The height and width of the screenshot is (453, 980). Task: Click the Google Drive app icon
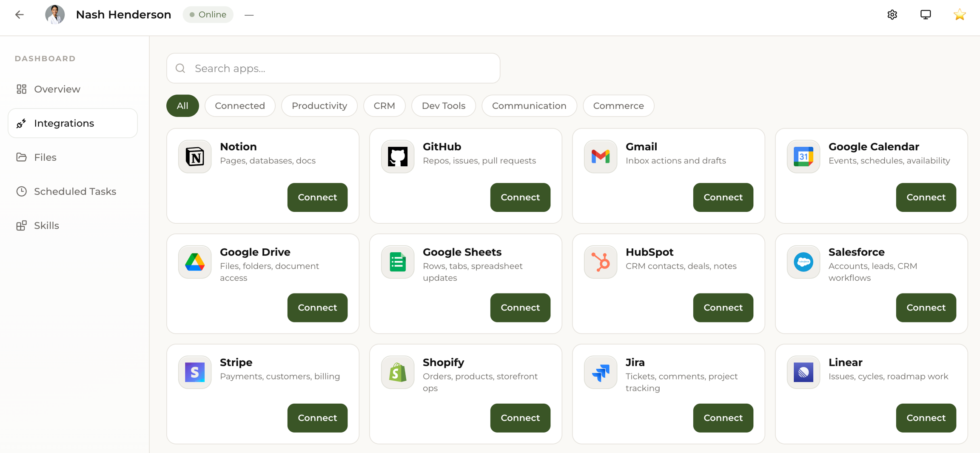coord(195,262)
